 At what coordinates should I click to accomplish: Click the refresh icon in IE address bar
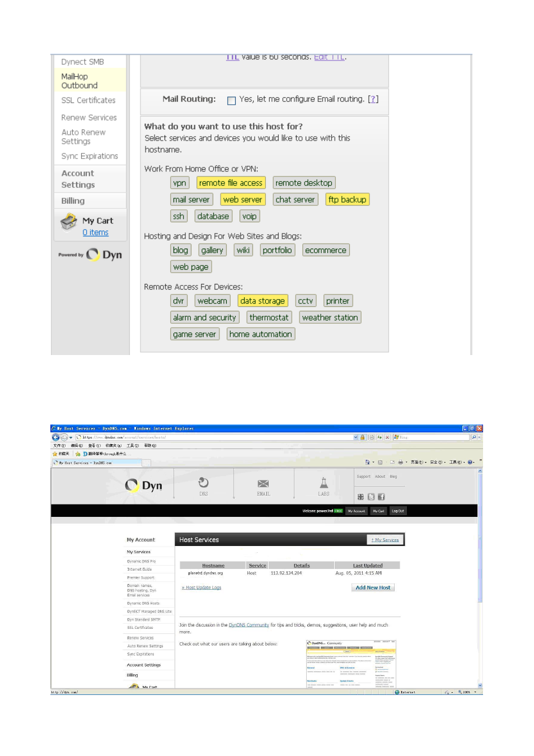(380, 437)
